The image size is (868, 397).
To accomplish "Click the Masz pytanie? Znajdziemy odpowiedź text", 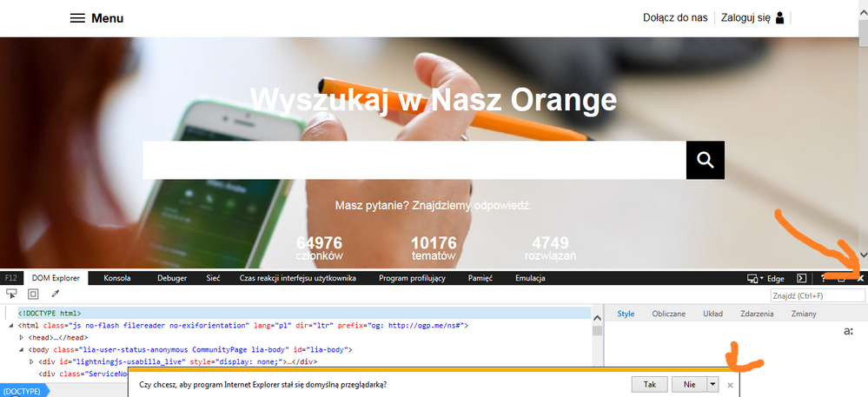I will (x=434, y=205).
